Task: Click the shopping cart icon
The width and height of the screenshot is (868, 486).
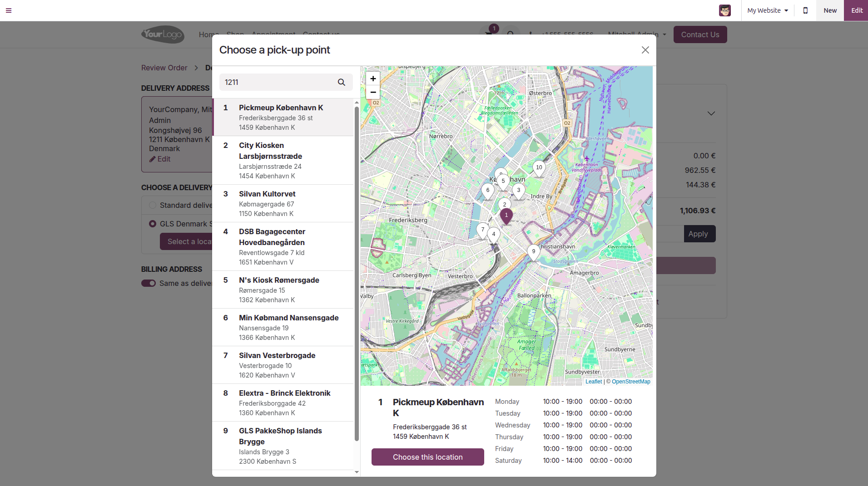Action: tap(489, 33)
